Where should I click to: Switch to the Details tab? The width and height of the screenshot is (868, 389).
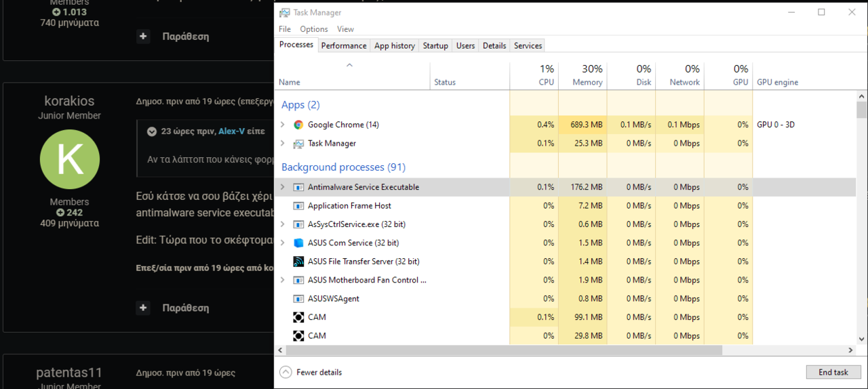[x=494, y=46]
